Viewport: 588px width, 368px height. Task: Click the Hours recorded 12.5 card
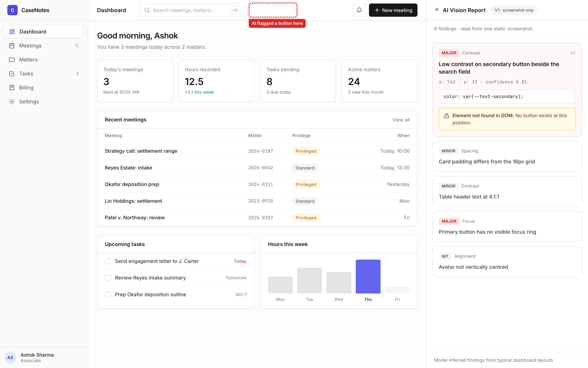click(216, 81)
